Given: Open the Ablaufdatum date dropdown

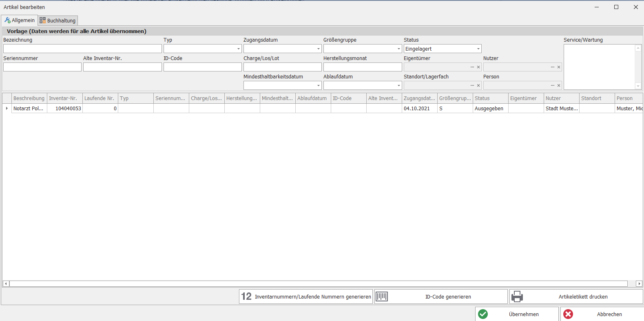Looking at the screenshot, I should (x=398, y=86).
